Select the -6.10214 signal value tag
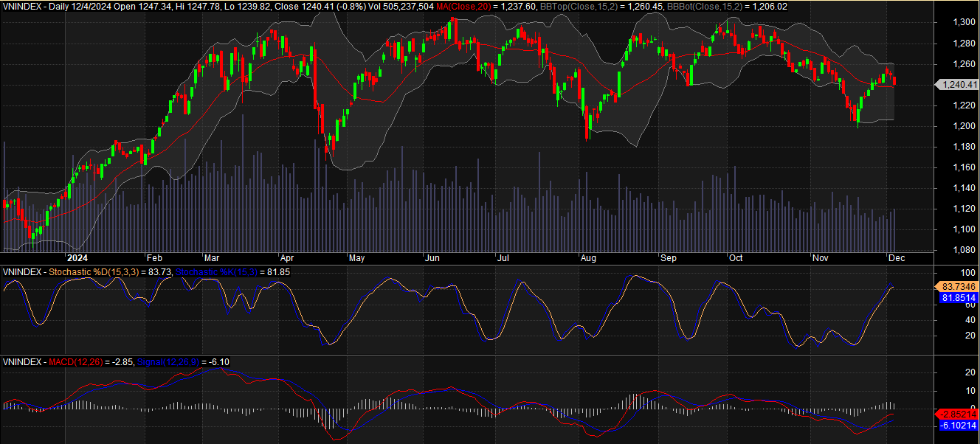The height and width of the screenshot is (444, 980). [x=959, y=426]
